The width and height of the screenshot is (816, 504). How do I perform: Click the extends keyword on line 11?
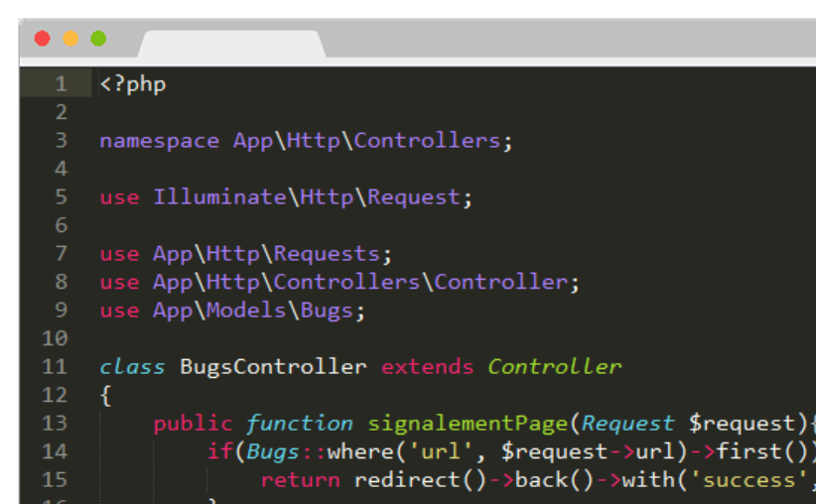427,367
